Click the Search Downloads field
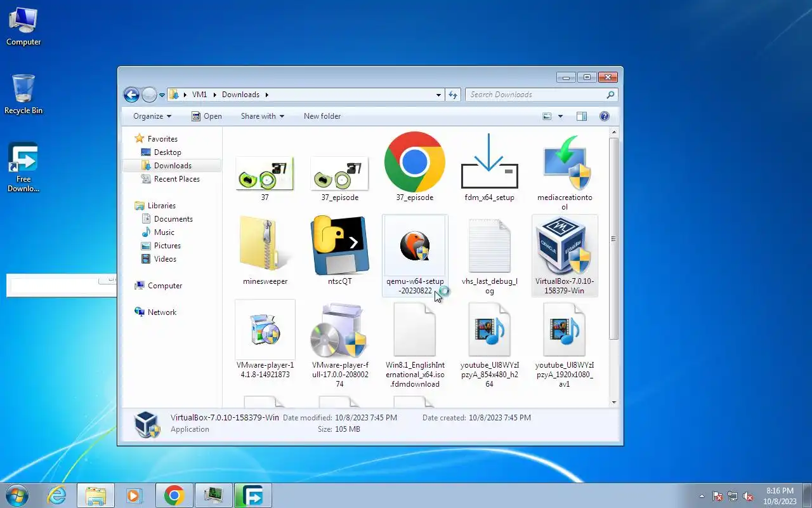The image size is (812, 508). tap(541, 95)
